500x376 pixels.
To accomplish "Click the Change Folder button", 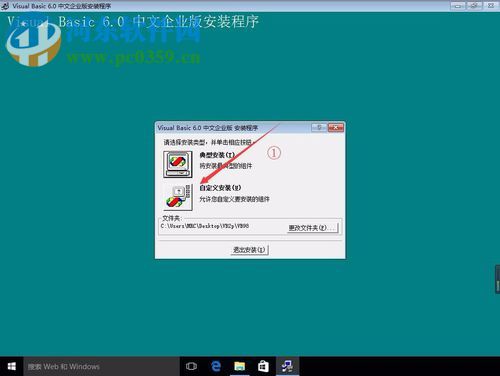I will pyautogui.click(x=313, y=228).
